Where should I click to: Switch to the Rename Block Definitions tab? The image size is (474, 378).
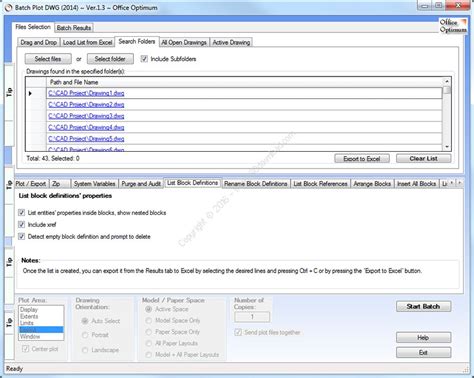[256, 184]
